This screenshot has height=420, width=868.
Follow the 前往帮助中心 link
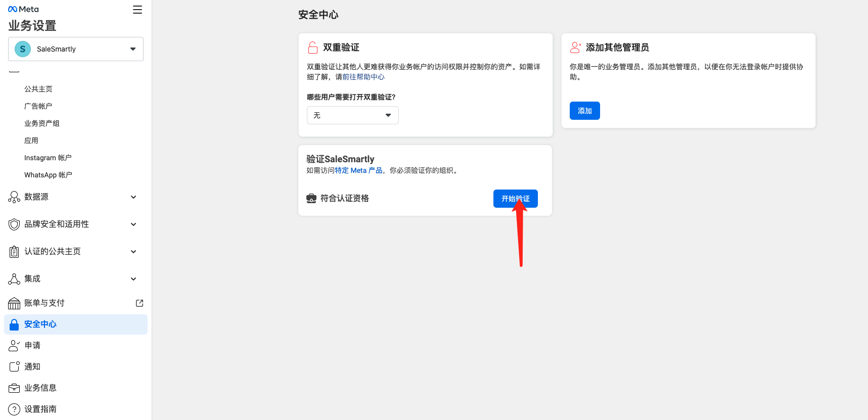click(363, 77)
